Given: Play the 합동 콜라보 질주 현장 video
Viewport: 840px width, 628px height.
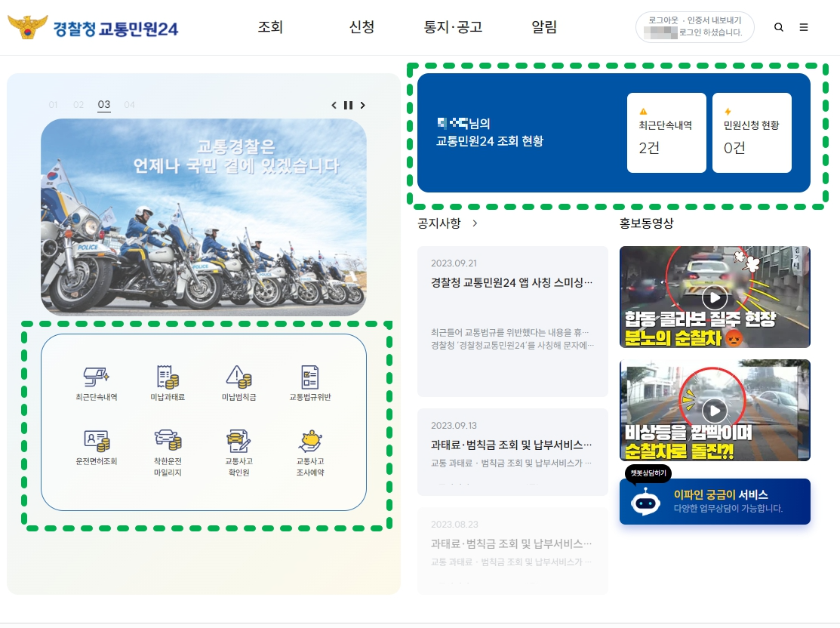Looking at the screenshot, I should pos(715,297).
